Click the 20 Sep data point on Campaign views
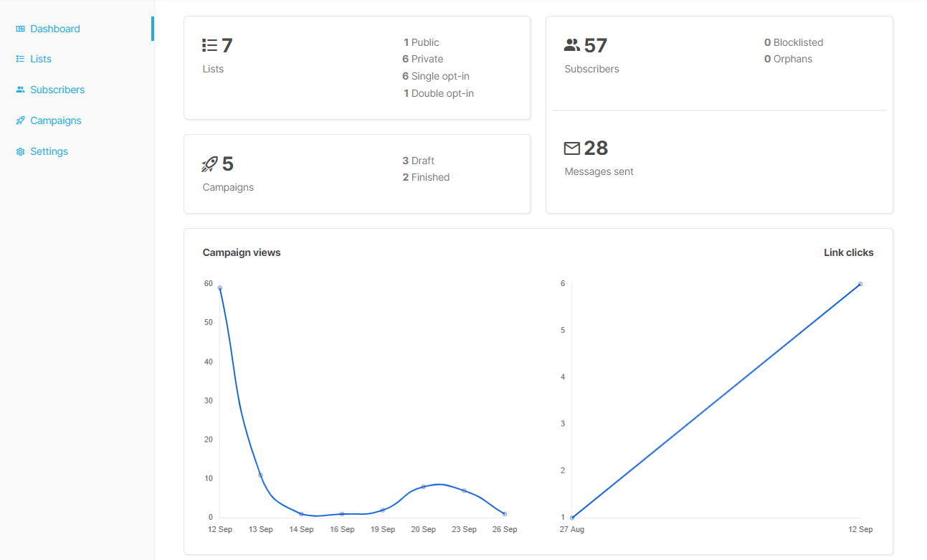This screenshot has width=927, height=560. pyautogui.click(x=423, y=487)
